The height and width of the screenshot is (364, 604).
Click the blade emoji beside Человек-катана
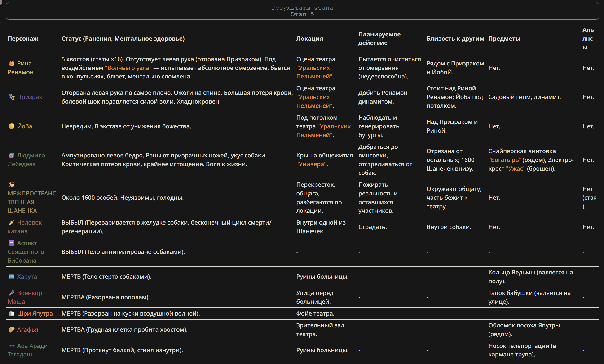[x=12, y=222]
